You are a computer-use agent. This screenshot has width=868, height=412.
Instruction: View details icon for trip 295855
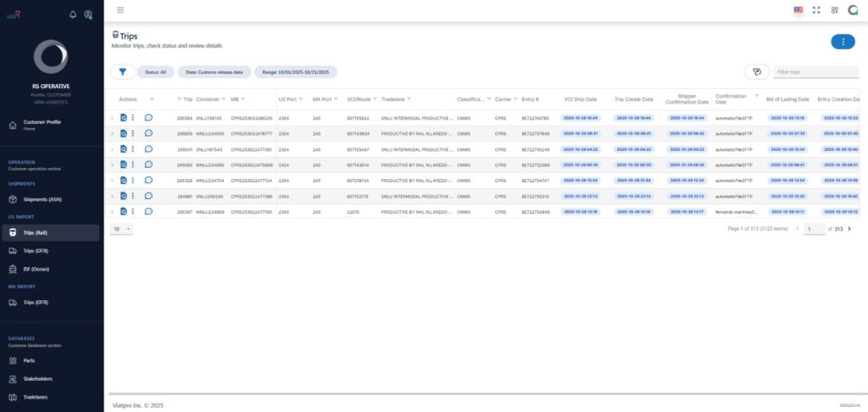[x=123, y=134]
